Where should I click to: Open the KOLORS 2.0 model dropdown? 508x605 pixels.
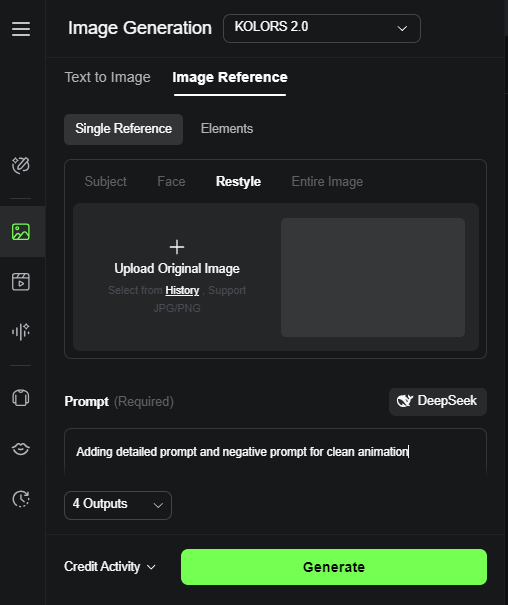click(x=322, y=28)
